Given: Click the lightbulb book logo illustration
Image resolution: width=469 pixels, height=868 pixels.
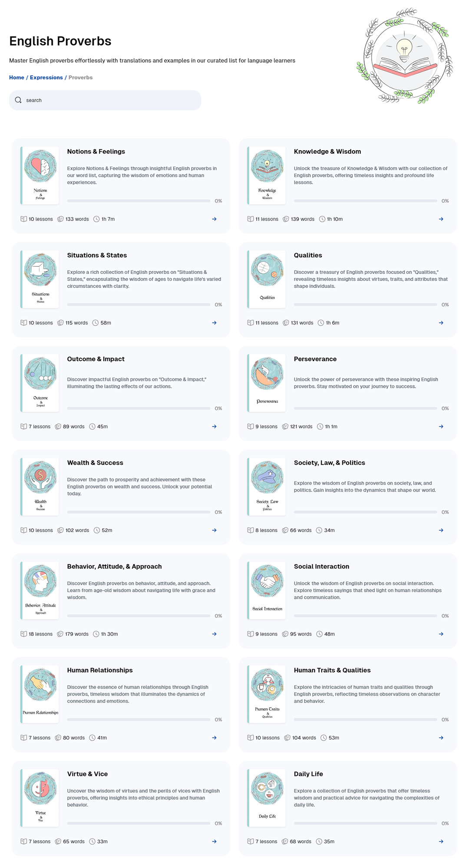Looking at the screenshot, I should point(405,56).
